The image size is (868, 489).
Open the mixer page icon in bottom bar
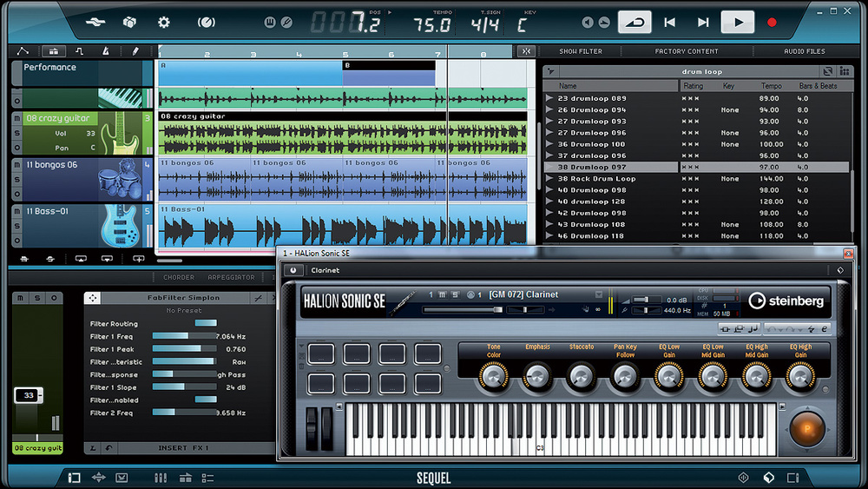click(161, 478)
